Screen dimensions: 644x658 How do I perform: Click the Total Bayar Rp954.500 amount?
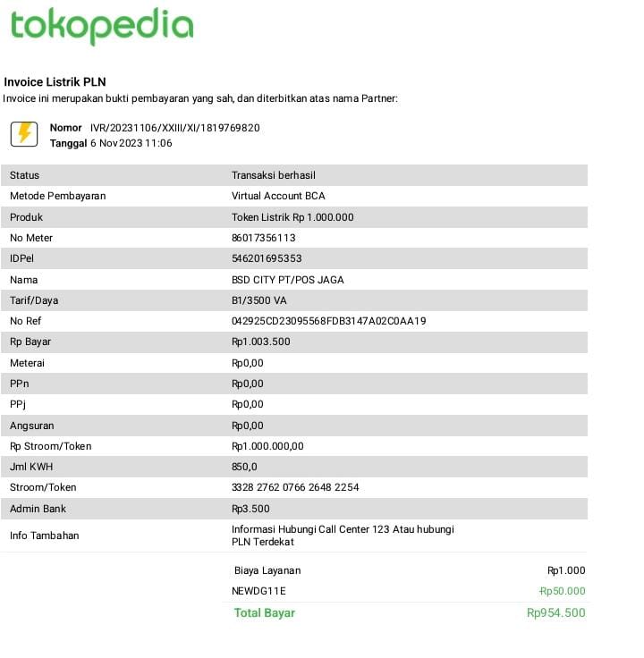(x=555, y=613)
